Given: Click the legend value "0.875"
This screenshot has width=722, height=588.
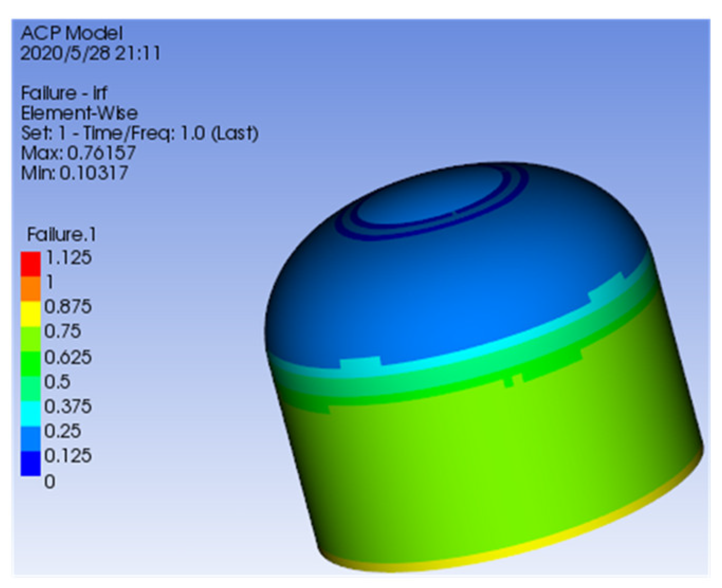Looking at the screenshot, I should coord(68,307).
